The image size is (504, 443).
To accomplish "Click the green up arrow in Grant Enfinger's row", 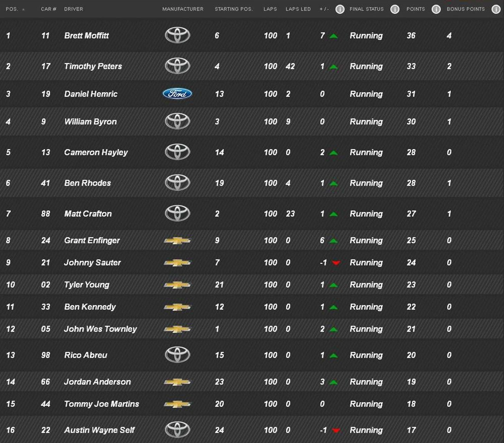I will click(333, 241).
